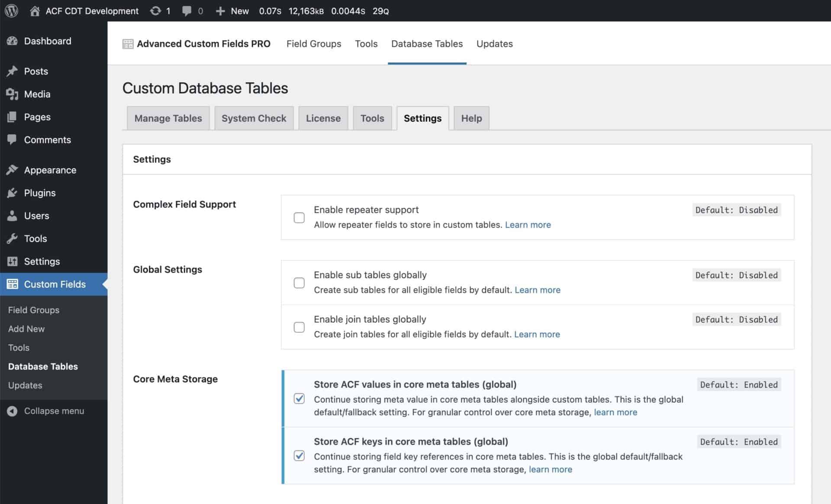Enable sub tables globally
Image resolution: width=831 pixels, height=504 pixels.
(x=299, y=282)
